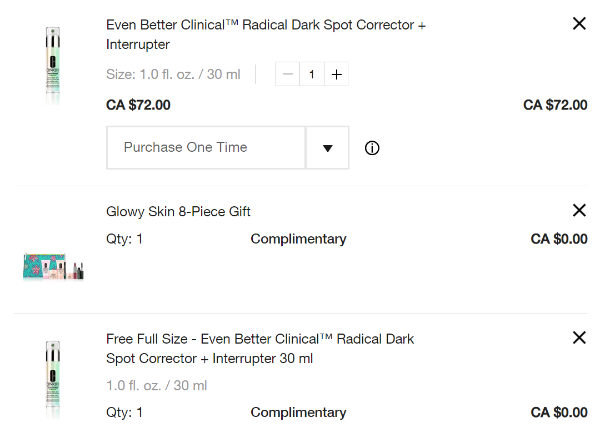Viewport: 600px width, 442px height.
Task: Remove the Free Full Size item
Action: tap(579, 338)
